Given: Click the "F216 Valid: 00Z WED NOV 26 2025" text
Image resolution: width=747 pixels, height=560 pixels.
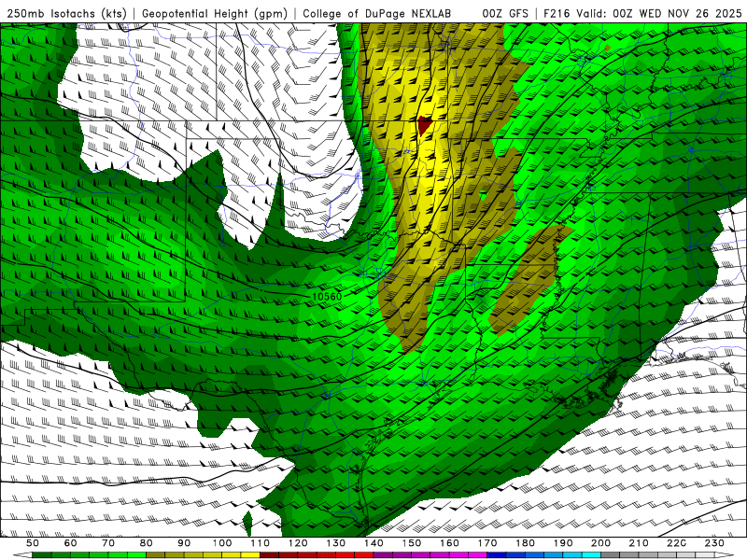Looking at the screenshot, I should coord(642,14).
